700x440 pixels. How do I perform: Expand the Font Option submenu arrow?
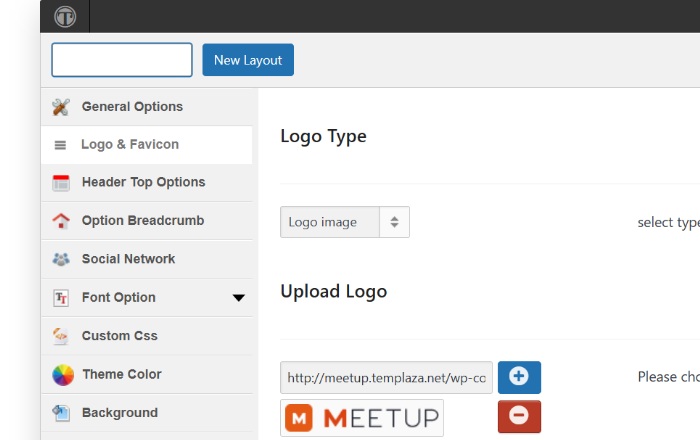pyautogui.click(x=239, y=298)
